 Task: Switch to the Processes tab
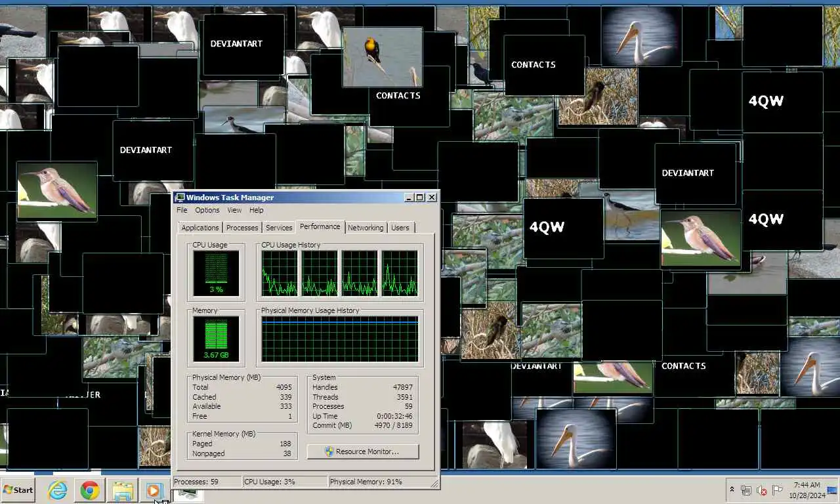click(242, 228)
